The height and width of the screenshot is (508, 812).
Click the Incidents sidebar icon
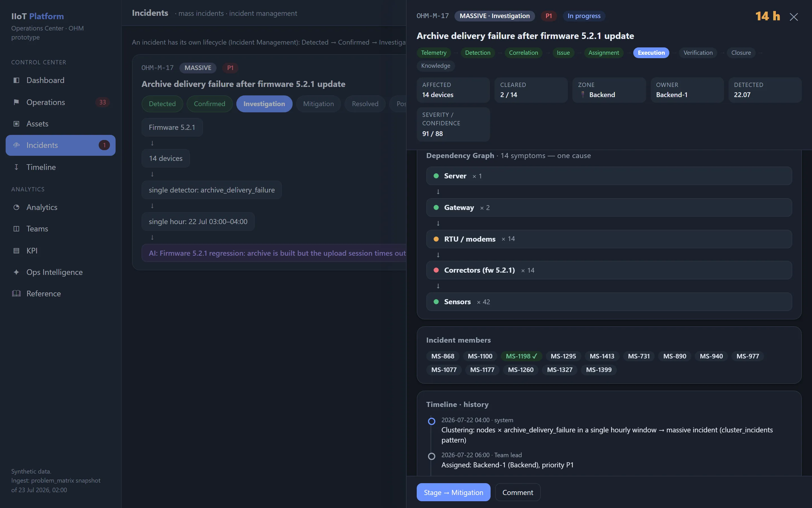click(16, 145)
